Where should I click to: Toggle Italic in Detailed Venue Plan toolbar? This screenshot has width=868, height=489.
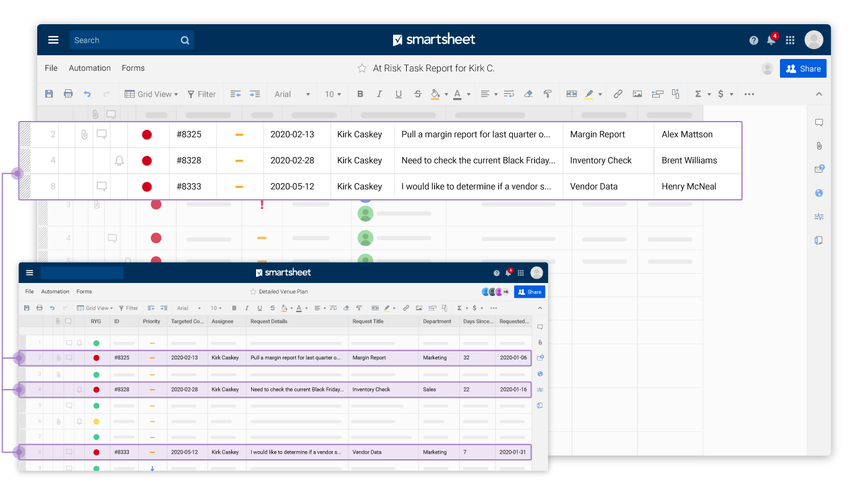pyautogui.click(x=247, y=308)
